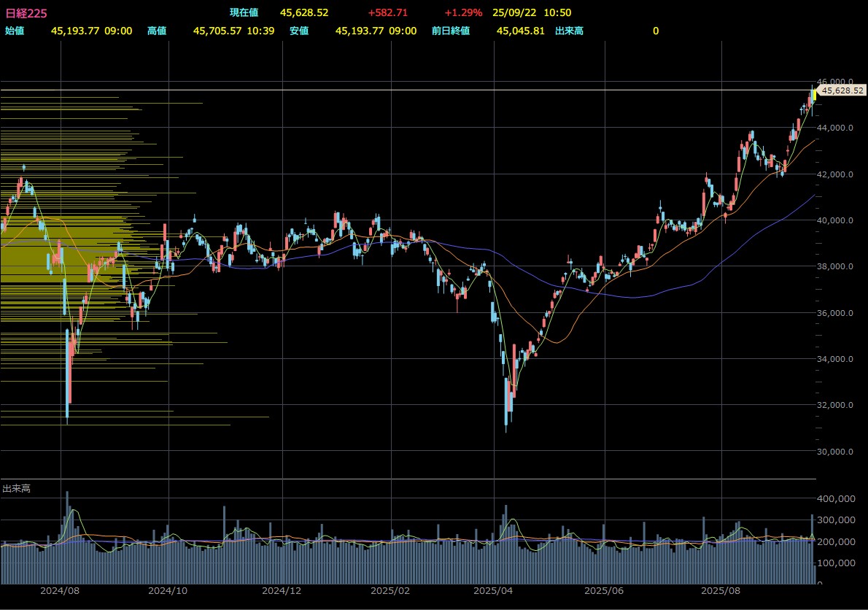The image size is (868, 610).
Task: Click the 300,000 volume axis label
Action: 836,520
